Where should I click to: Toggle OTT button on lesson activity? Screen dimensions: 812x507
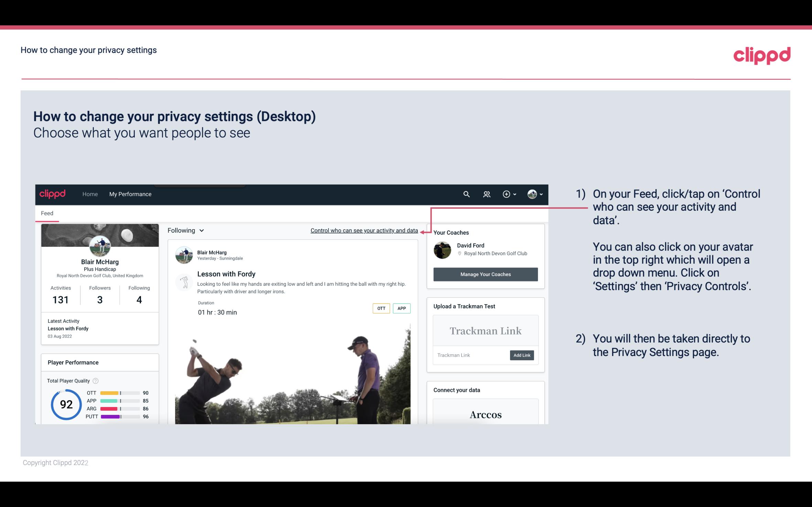click(x=381, y=308)
